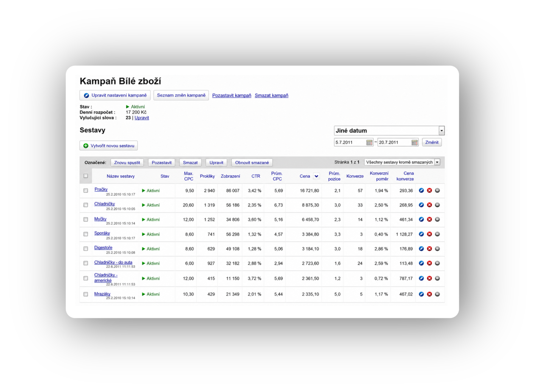Edit the Pračky sestava via pencil icon

tap(421, 190)
